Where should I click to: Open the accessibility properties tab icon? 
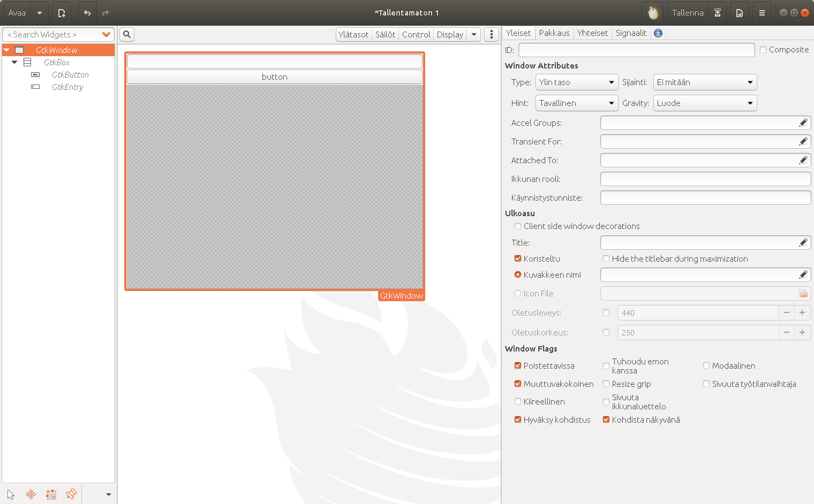coord(658,33)
